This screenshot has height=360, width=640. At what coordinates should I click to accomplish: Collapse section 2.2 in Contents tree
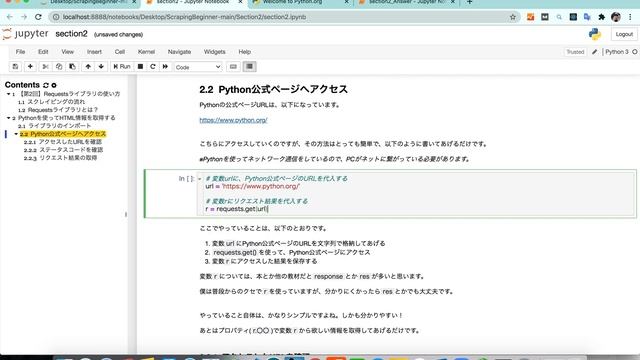click(x=16, y=134)
